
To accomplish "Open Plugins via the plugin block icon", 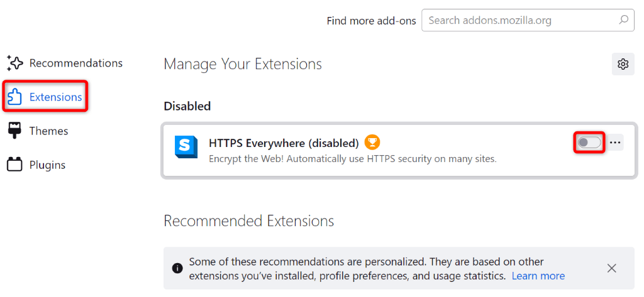I will (14, 165).
